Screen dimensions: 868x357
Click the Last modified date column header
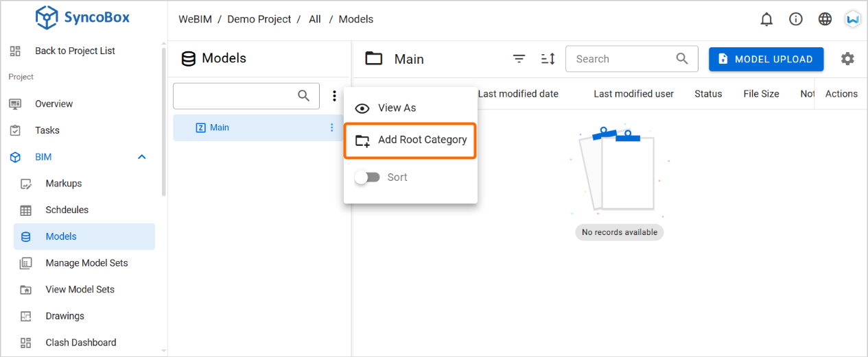(518, 94)
